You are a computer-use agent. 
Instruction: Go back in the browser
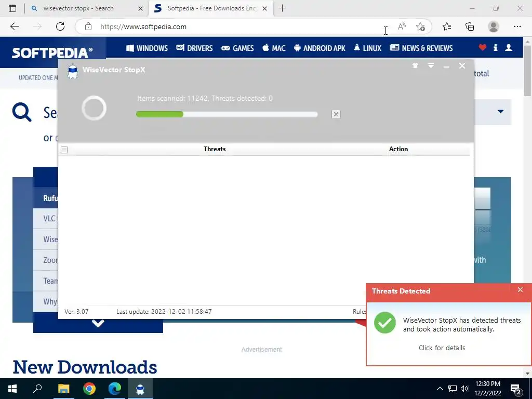click(14, 26)
